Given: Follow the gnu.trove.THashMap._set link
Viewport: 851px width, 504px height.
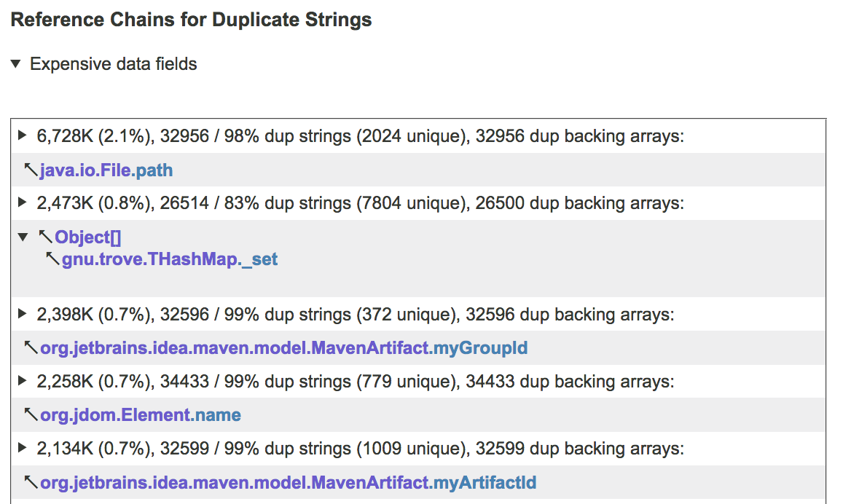Looking at the screenshot, I should click(x=169, y=259).
